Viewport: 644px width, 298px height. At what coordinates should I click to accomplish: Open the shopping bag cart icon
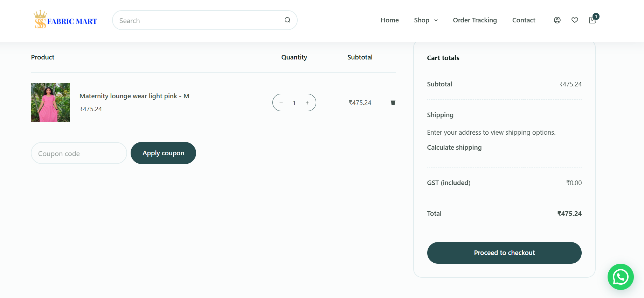coord(592,20)
